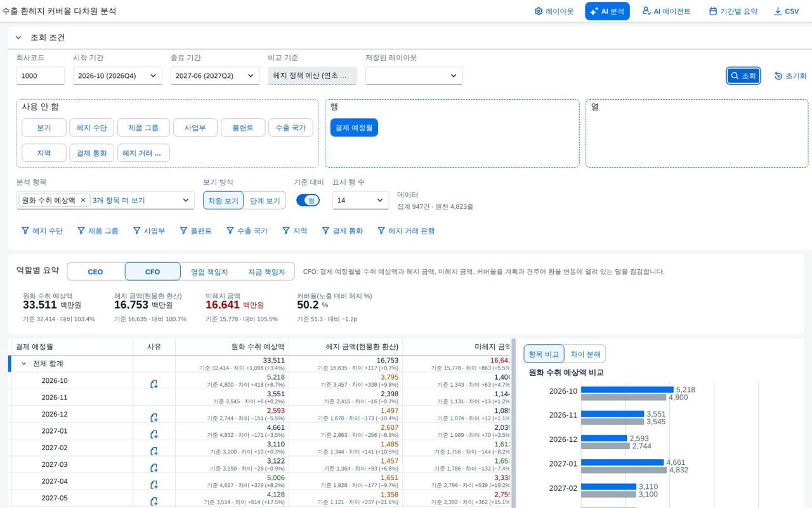812x508 pixels.
Task: Select the 영업 책임자 role tab
Action: (209, 272)
